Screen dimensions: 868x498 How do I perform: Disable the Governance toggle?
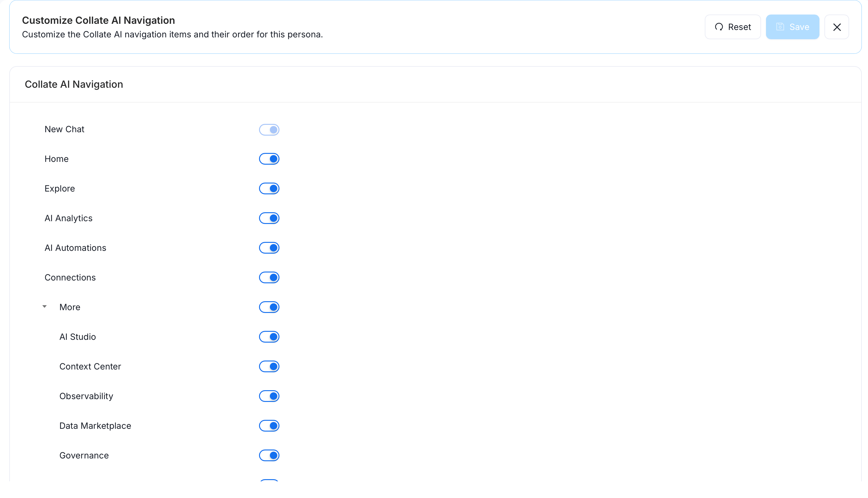tap(269, 456)
